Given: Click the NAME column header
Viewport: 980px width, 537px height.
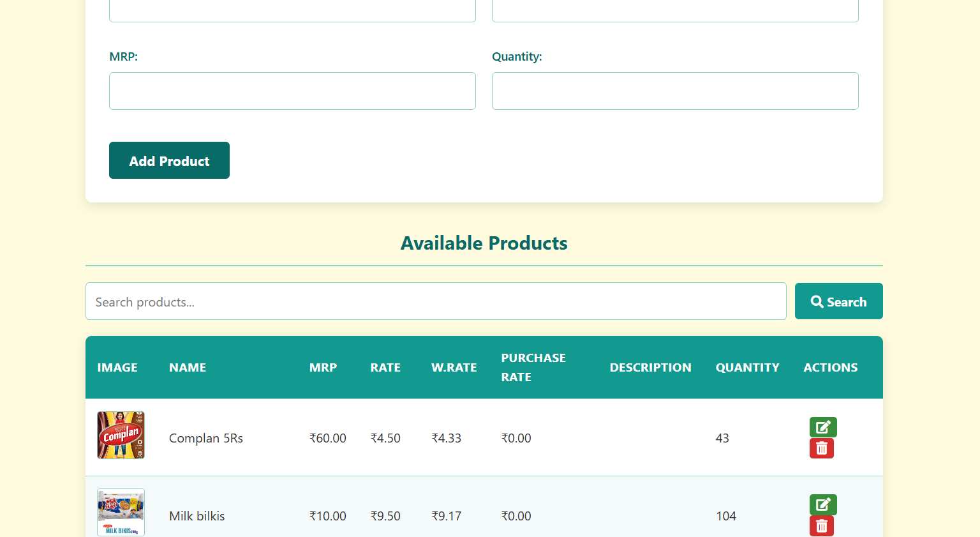Looking at the screenshot, I should 188,367.
